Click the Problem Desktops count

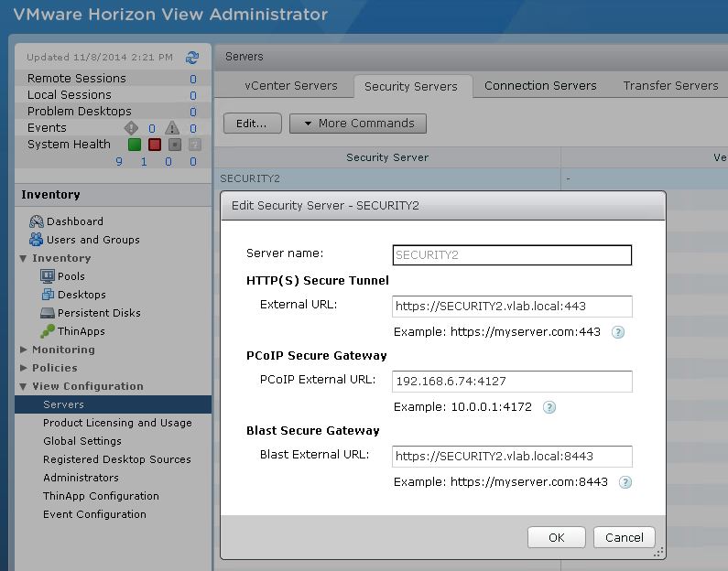193,112
